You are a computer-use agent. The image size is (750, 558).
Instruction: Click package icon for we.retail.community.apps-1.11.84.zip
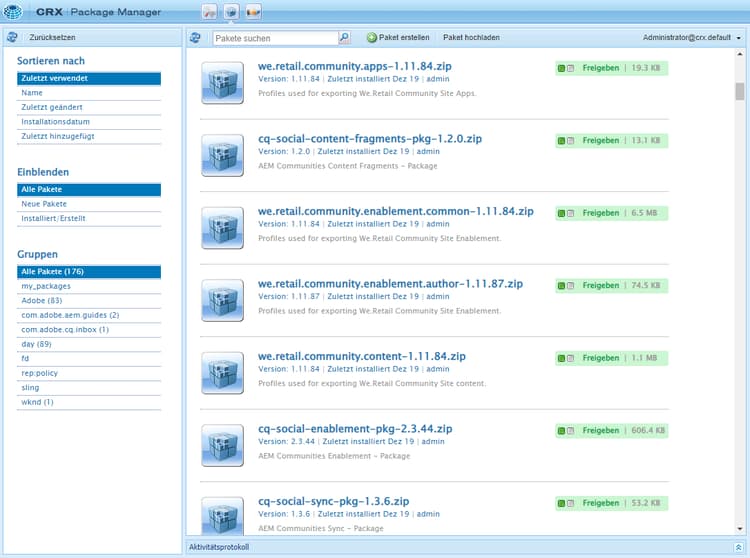(222, 83)
